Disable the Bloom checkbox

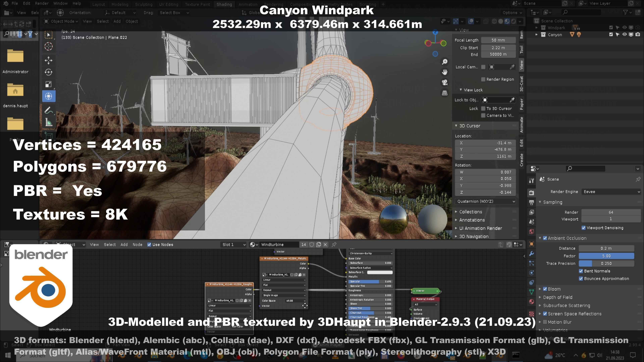pos(545,289)
